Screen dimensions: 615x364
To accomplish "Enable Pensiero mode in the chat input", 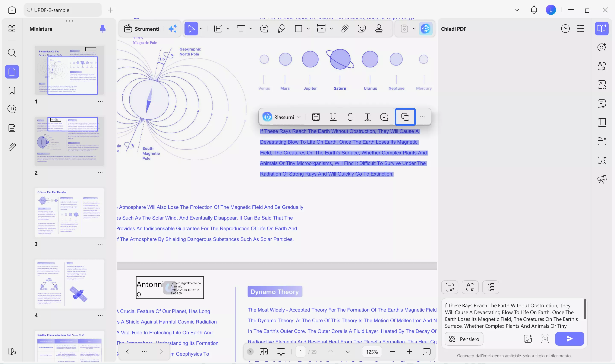I will point(464,339).
